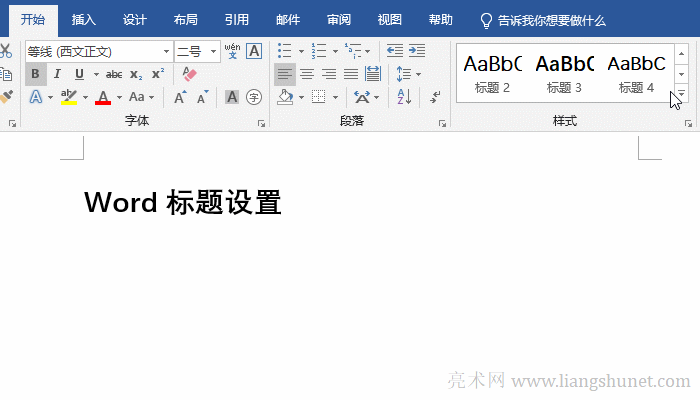Image resolution: width=700 pixels, height=400 pixels.
Task: Open the 视图 tab
Action: pyautogui.click(x=390, y=20)
